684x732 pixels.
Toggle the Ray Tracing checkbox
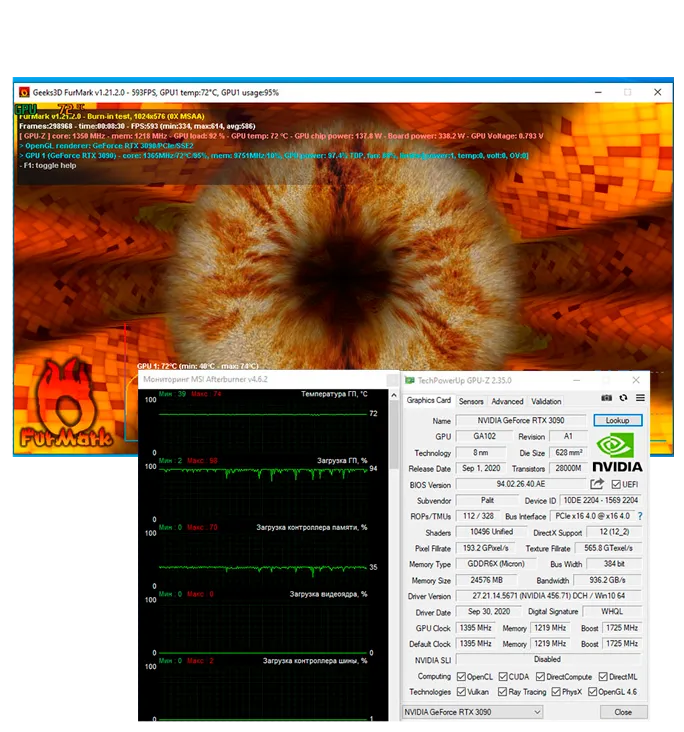click(x=502, y=691)
